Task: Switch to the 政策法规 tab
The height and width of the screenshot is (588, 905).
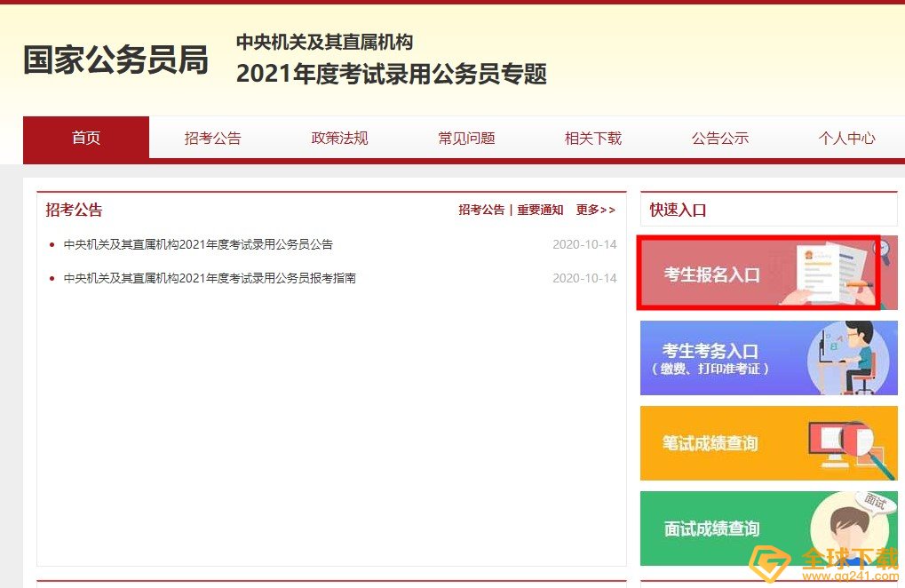Action: (339, 139)
